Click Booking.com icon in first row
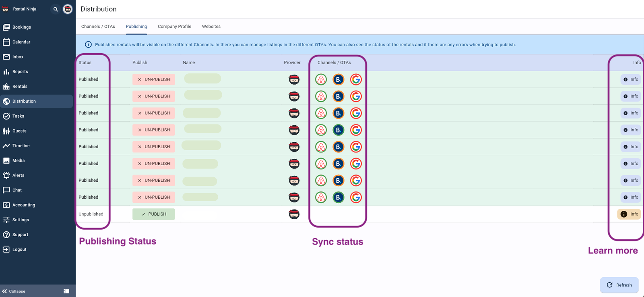 pos(339,79)
